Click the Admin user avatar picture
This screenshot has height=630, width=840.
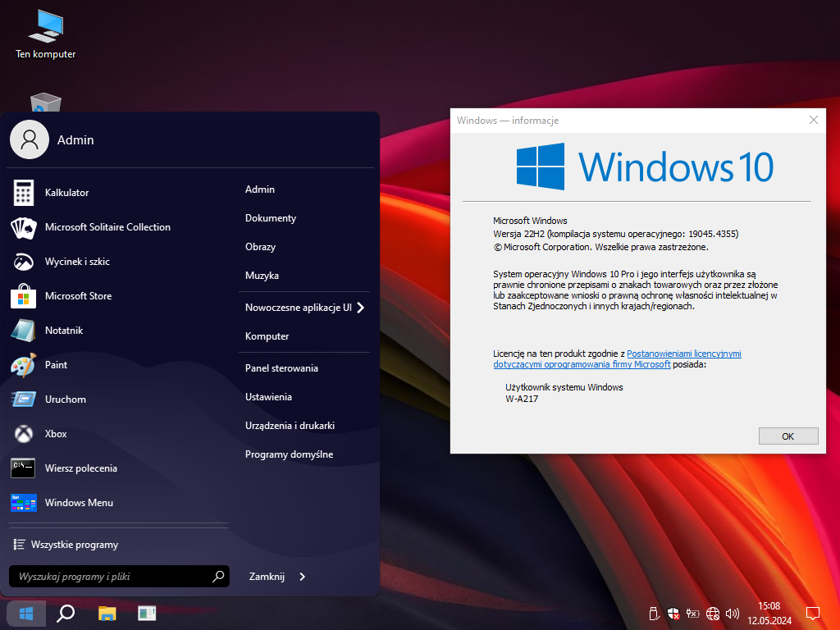pos(30,139)
